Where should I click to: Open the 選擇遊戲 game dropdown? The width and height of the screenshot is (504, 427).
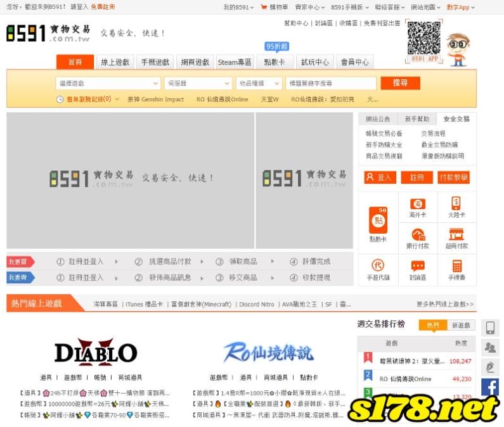108,83
